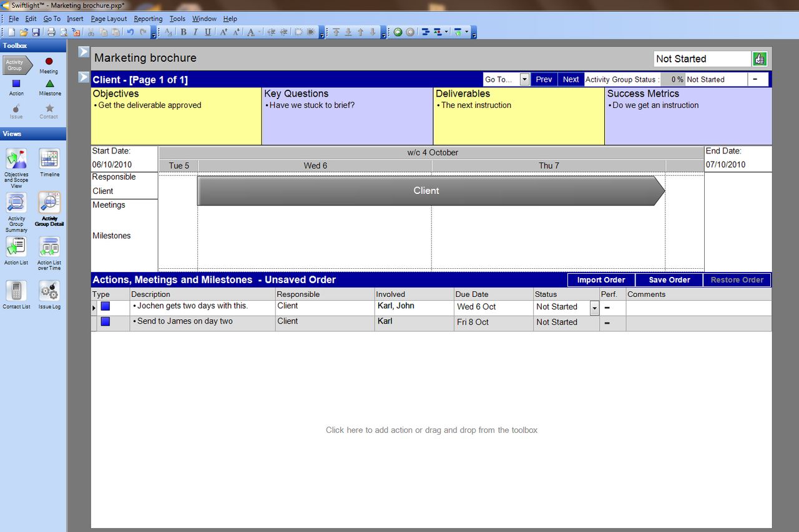This screenshot has width=799, height=532.
Task: Click the 'Fri 8 Oct' due date cell
Action: pyautogui.click(x=494, y=322)
